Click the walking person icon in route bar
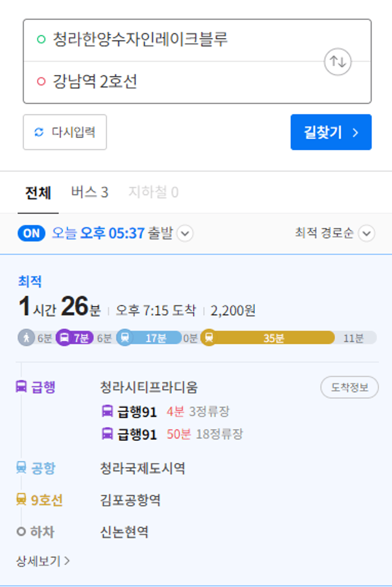This screenshot has width=392, height=587. 26,338
